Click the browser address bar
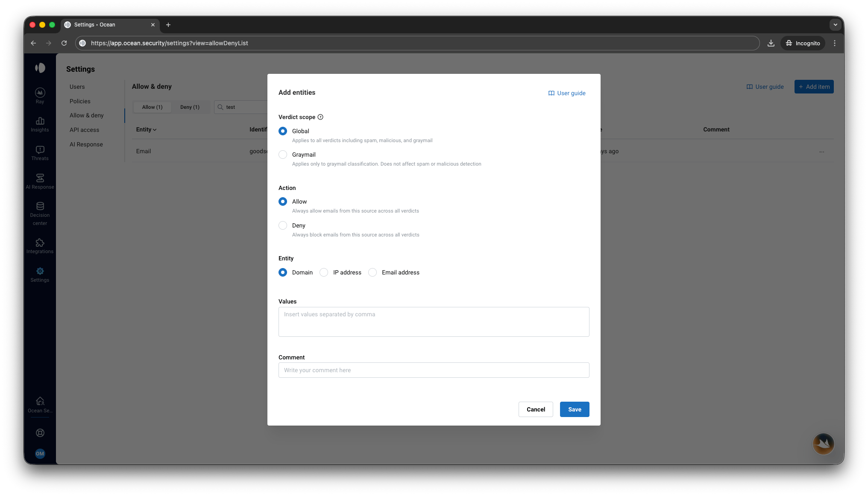This screenshot has height=496, width=868. pos(417,43)
